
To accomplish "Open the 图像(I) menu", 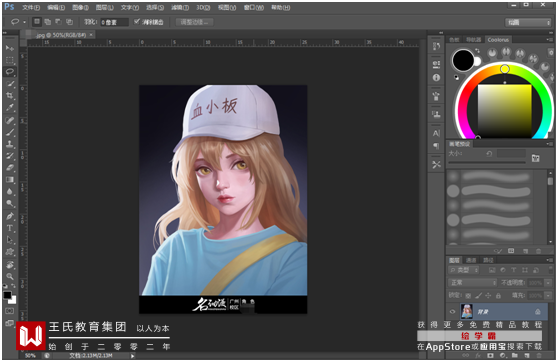I will [80, 7].
